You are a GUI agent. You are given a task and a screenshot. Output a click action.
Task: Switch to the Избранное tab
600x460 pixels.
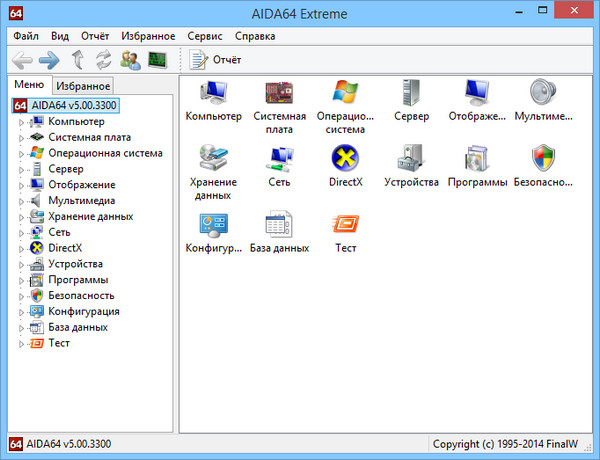pos(84,87)
